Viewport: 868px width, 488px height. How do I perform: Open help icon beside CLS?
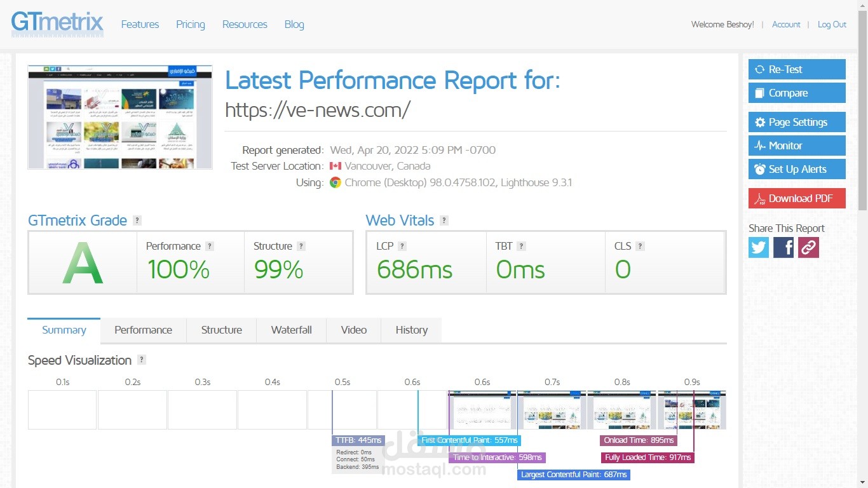pos(640,246)
